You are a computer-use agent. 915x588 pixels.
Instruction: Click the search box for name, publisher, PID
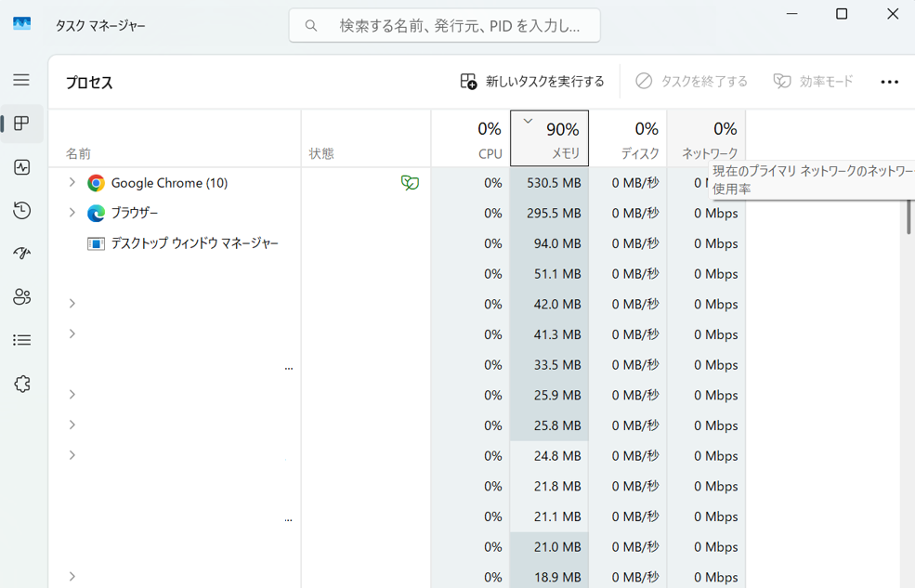coord(444,26)
